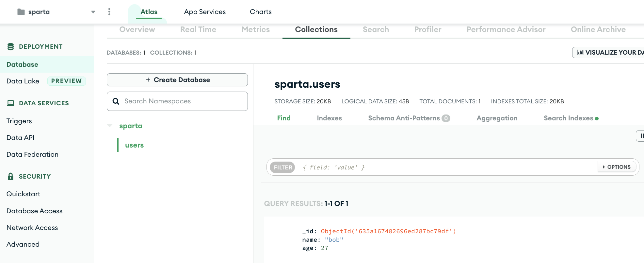Click the PREVIEW badge
Screen dimensions: 644x263
66,81
